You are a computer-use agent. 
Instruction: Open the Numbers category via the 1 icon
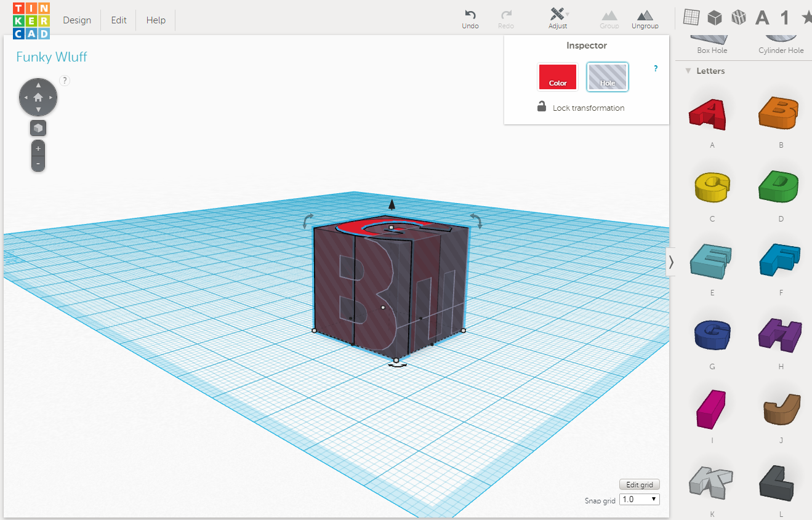pyautogui.click(x=784, y=17)
